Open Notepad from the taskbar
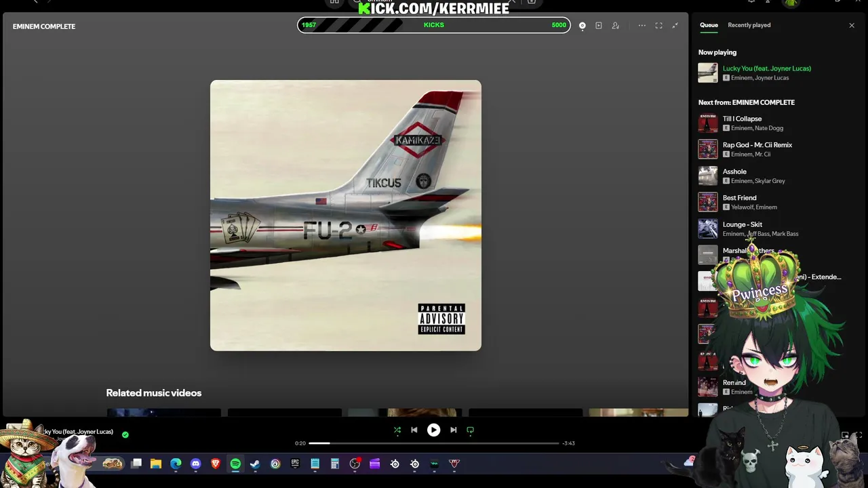The image size is (868, 488). click(315, 464)
